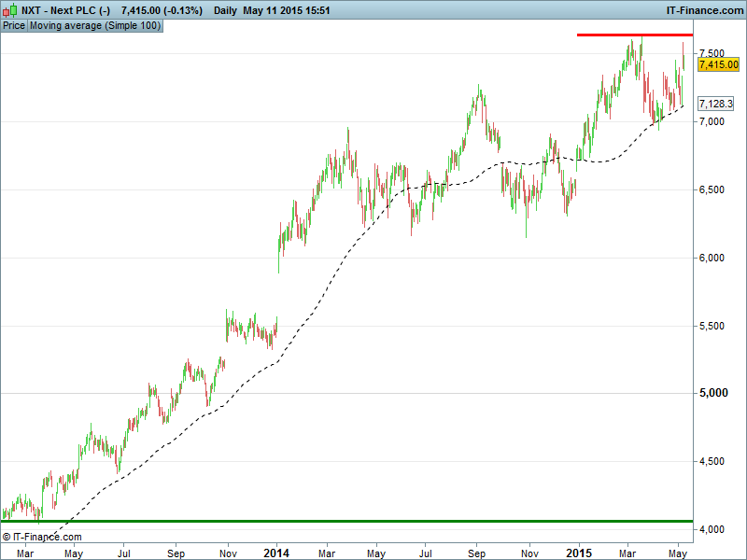Click the Nov label before 2014
Screen dimensions: 747x560
pyautogui.click(x=227, y=553)
